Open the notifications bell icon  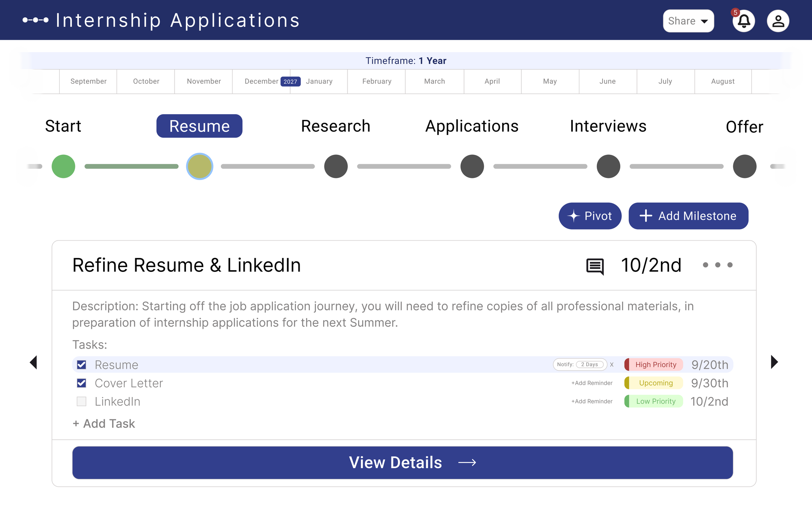tap(744, 21)
